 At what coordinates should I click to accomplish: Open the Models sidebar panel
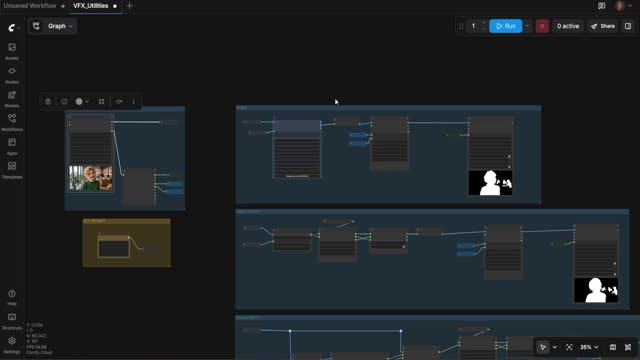[x=12, y=99]
